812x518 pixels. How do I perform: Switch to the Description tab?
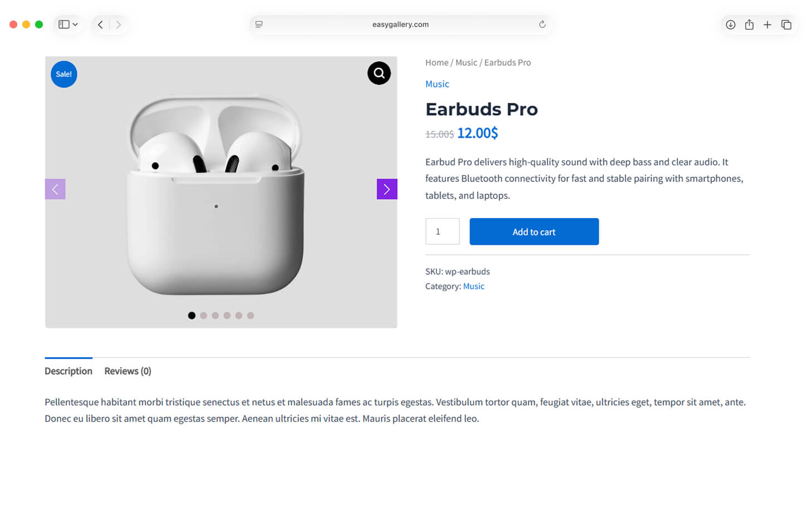[69, 371]
